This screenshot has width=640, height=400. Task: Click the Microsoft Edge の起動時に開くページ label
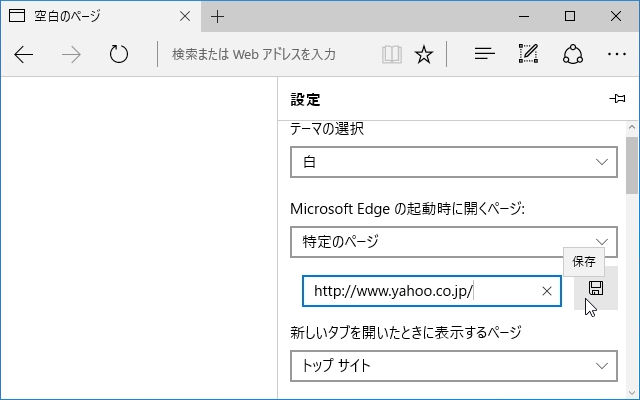tap(407, 209)
